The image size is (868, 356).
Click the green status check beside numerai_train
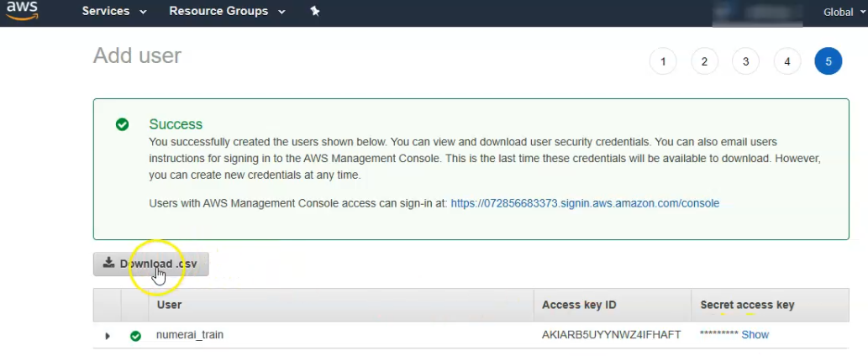135,336
